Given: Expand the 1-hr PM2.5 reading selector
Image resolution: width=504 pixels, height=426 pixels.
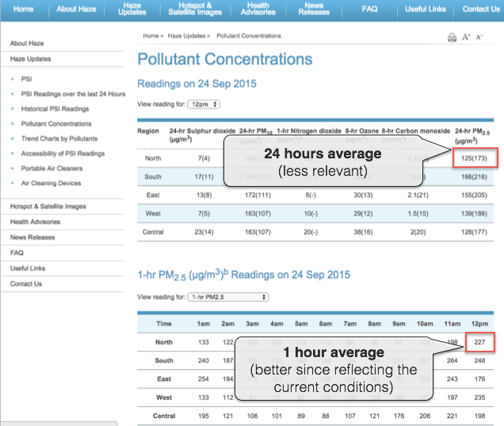Looking at the screenshot, I should [227, 297].
